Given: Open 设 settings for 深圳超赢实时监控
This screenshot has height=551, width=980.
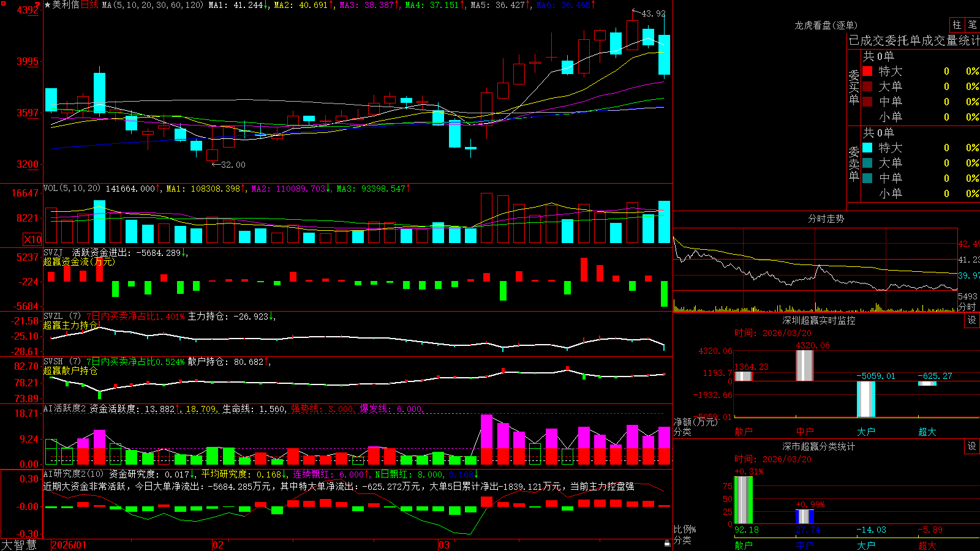Looking at the screenshot, I should [972, 320].
